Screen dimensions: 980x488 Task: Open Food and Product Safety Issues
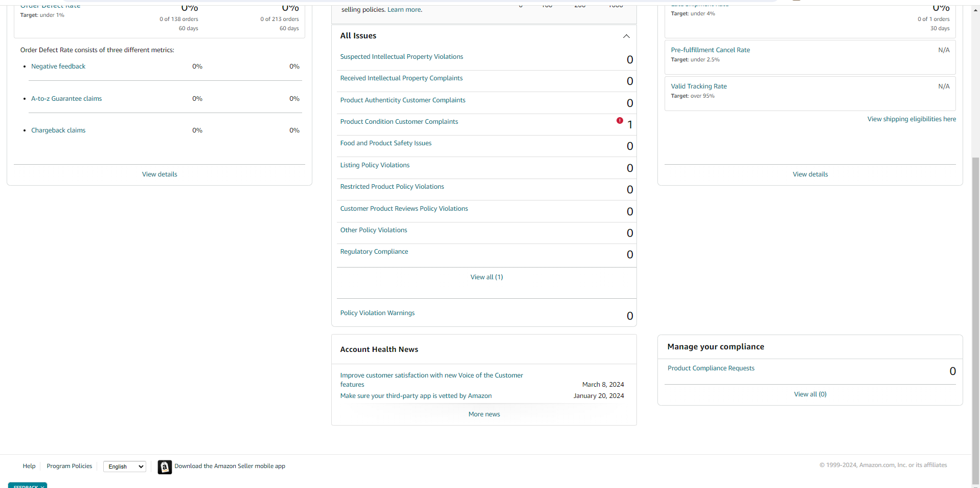386,143
